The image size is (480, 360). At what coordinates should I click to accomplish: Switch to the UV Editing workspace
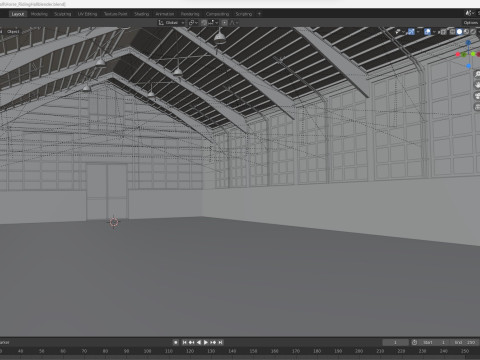coord(87,14)
